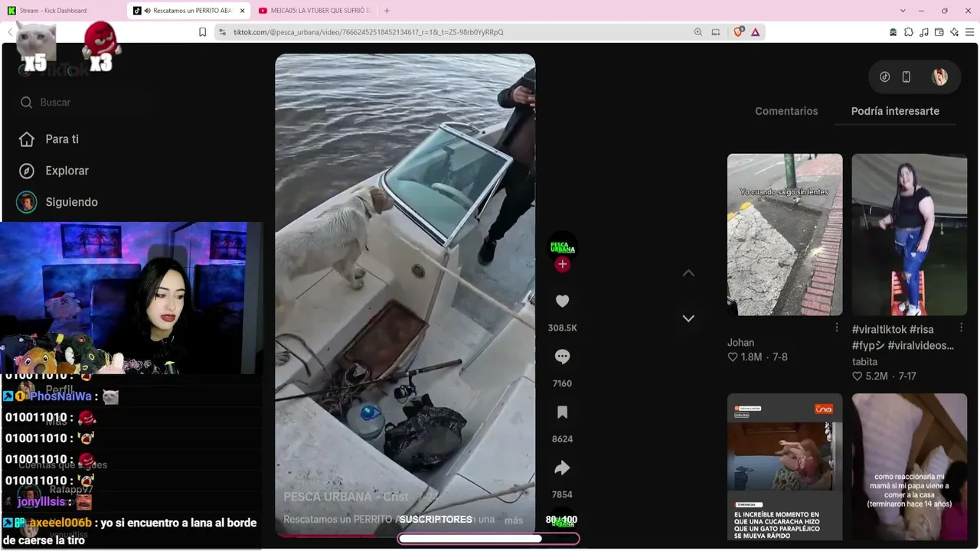Screen dimensions: 980x551
Task: Switch to the Podría interesarte tab
Action: [x=895, y=111]
